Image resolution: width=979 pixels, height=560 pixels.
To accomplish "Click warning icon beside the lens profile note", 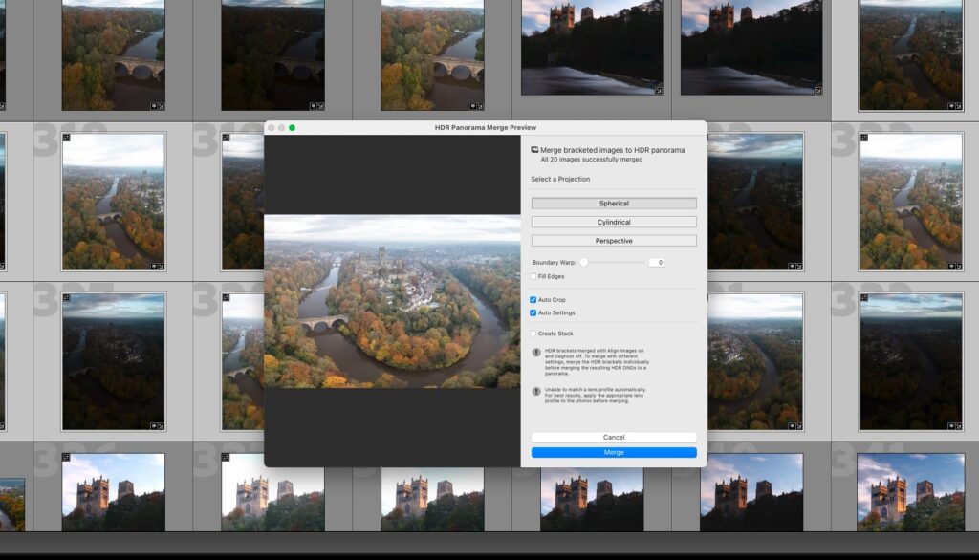I will tap(535, 392).
